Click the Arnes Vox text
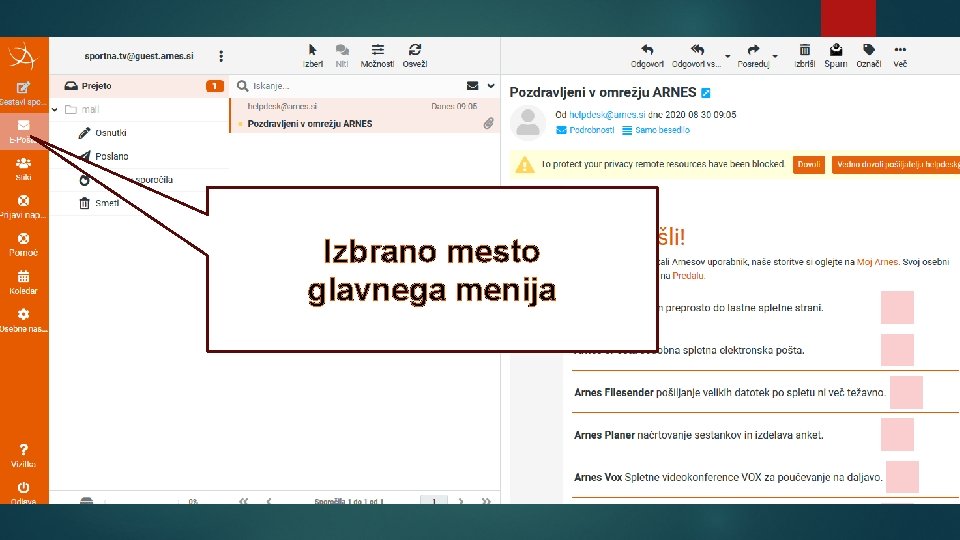 (598, 477)
